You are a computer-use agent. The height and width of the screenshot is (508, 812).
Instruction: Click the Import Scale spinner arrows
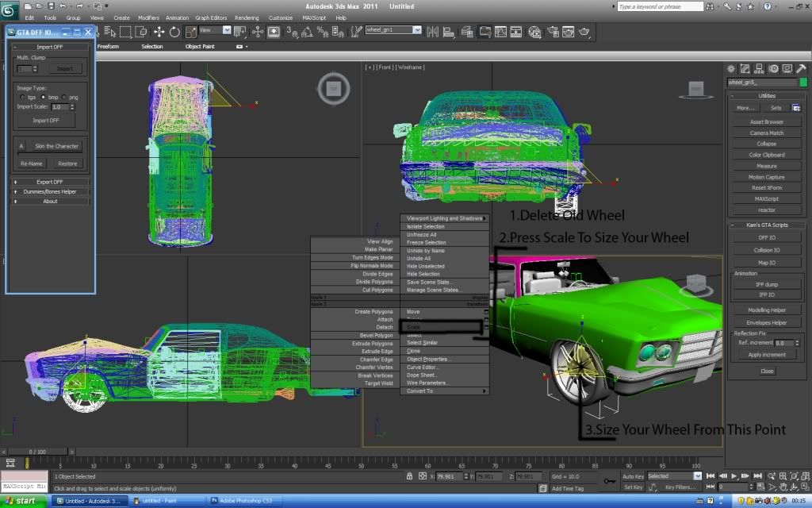coord(72,107)
